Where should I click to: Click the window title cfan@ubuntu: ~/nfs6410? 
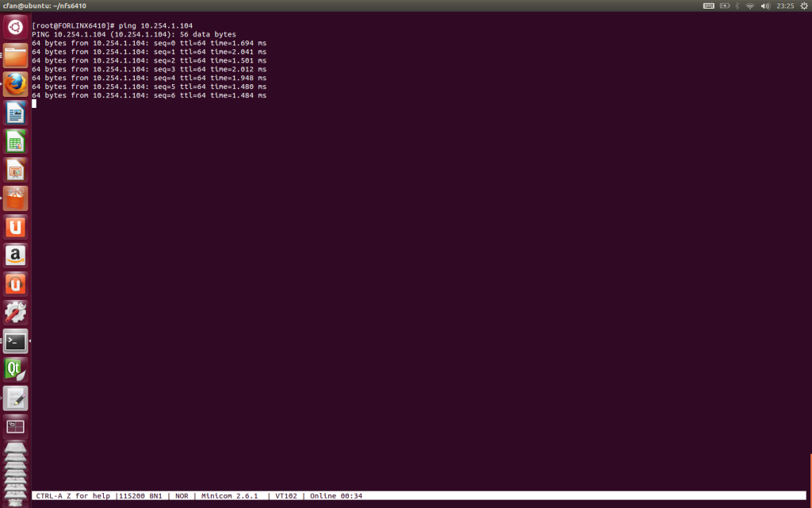click(x=44, y=6)
